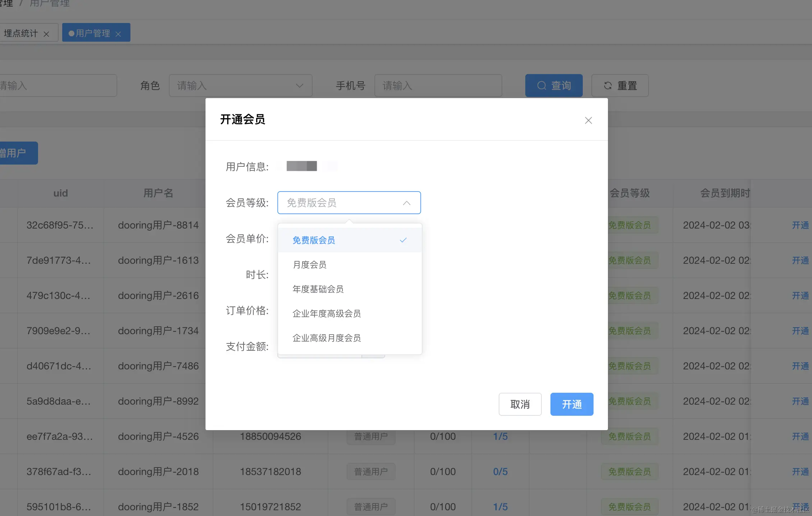This screenshot has height=516, width=812.
Task: Click 开通 link for dooring用户-1613 row
Action: pyautogui.click(x=800, y=261)
